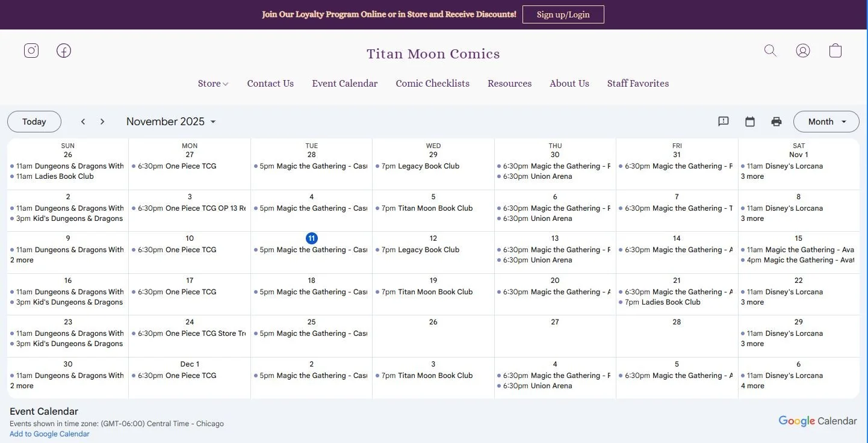The width and height of the screenshot is (868, 443).
Task: Open Dungeons & Dragons event on Nov 16
Action: (x=67, y=292)
